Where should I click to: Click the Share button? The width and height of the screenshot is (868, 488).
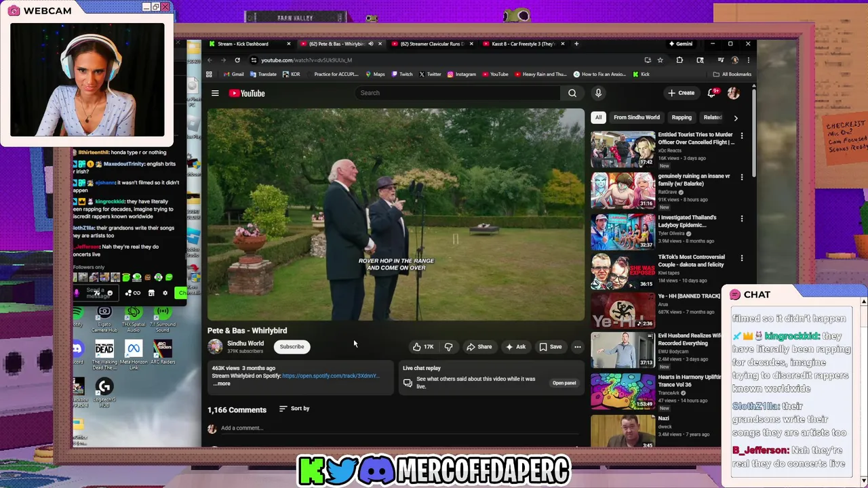(479, 346)
